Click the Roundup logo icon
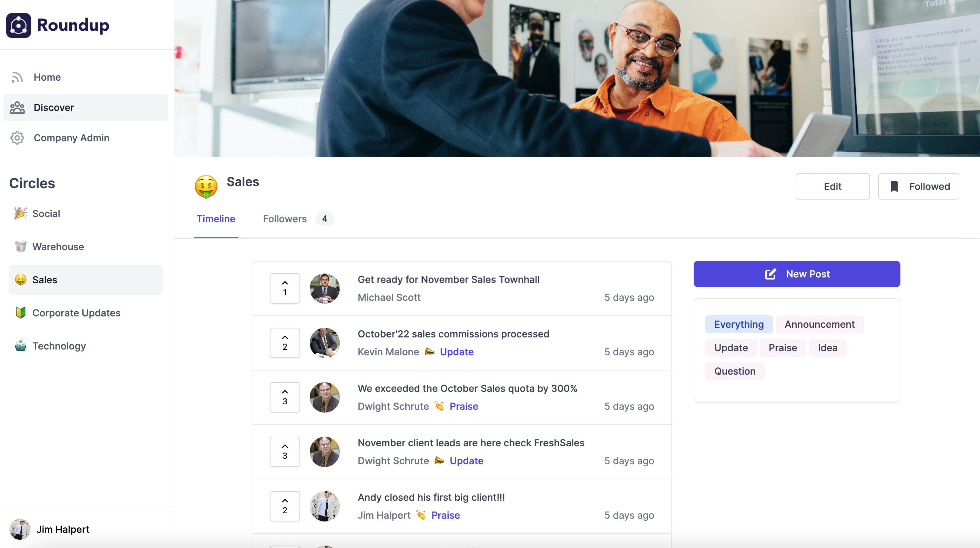 click(18, 25)
